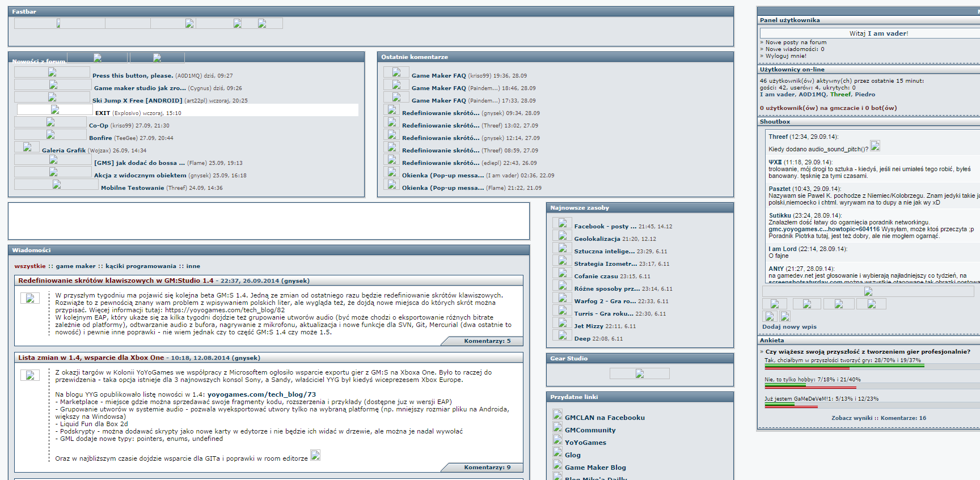Log out via "Wyloguj mnie!"
Viewport: 980px width, 480px height.
click(x=785, y=56)
